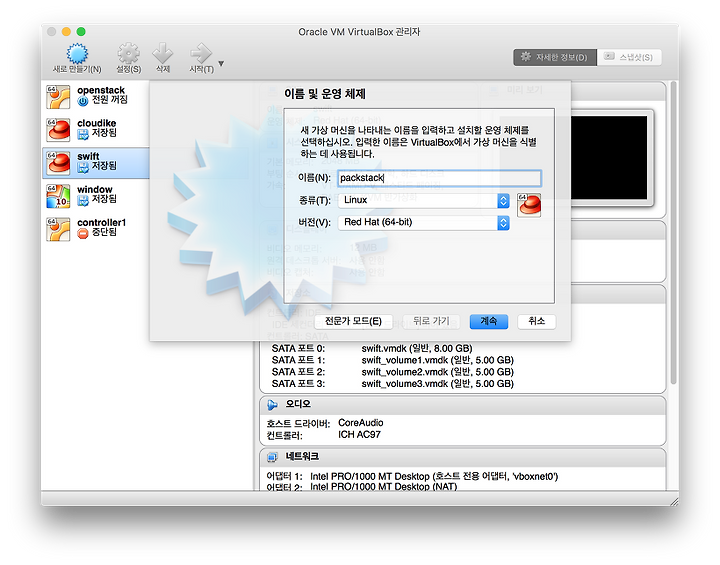Click the Continue (계속) button

click(x=489, y=321)
